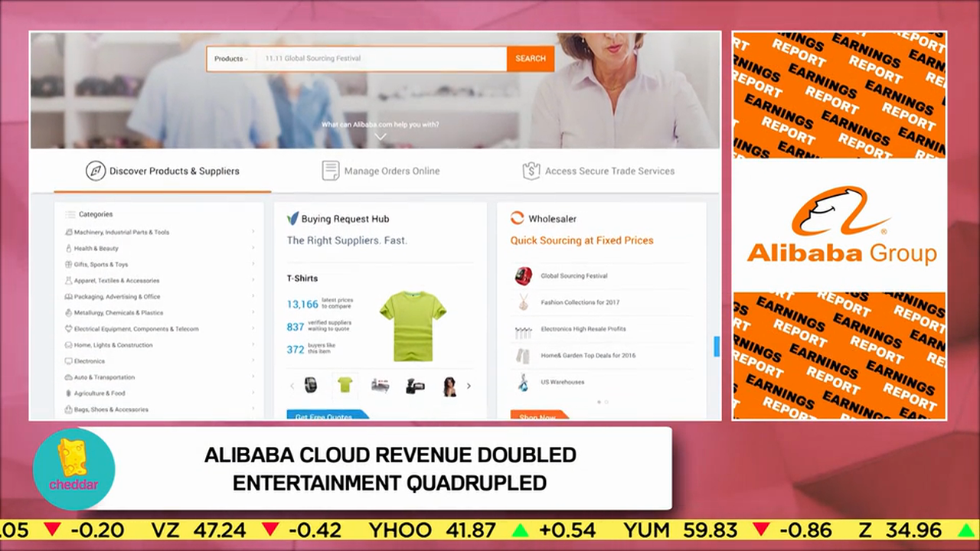Open the Products dropdown in the search bar

pyautogui.click(x=230, y=59)
